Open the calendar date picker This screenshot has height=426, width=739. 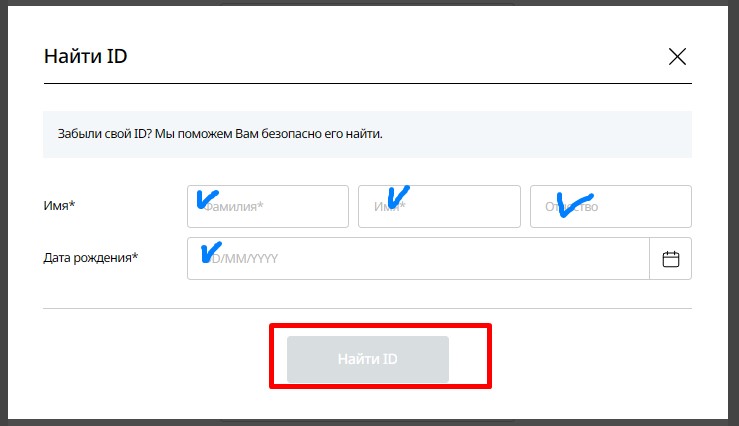click(x=670, y=259)
